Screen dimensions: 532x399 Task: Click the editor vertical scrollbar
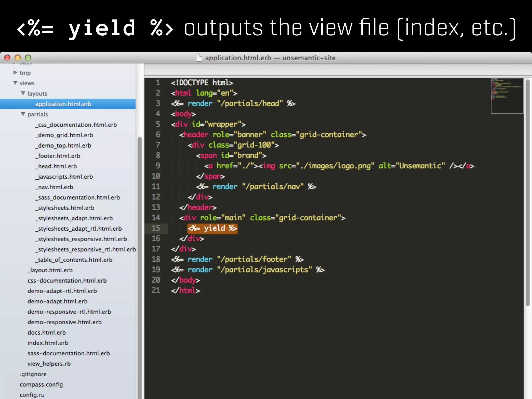coord(527,192)
